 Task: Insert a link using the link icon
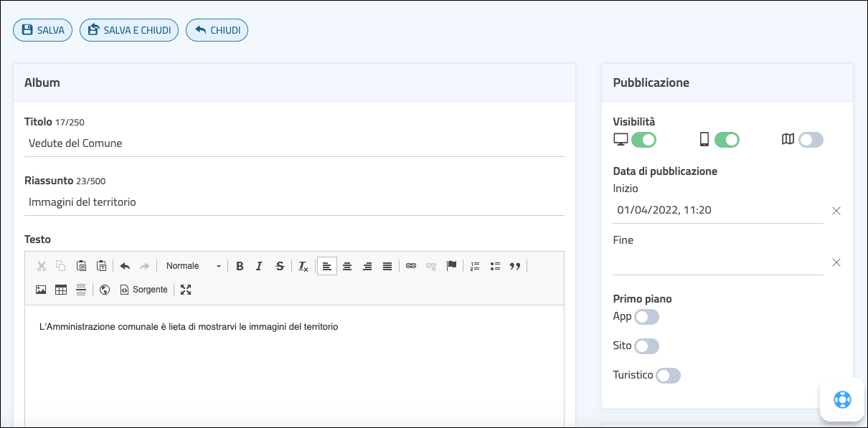pos(411,266)
